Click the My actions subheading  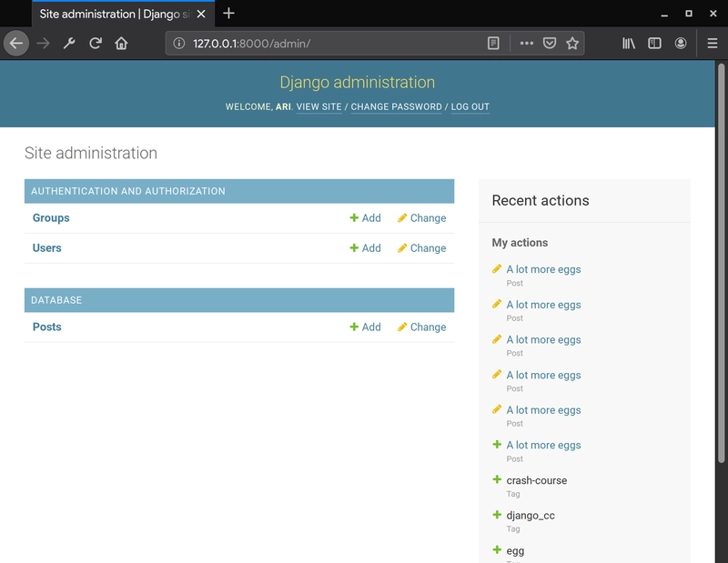click(x=520, y=243)
